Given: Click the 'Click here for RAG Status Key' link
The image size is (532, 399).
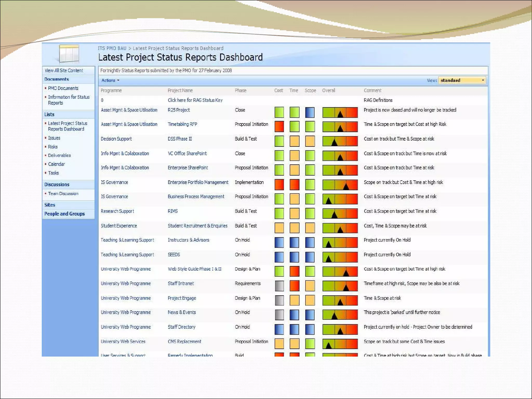Looking at the screenshot, I should click(195, 100).
